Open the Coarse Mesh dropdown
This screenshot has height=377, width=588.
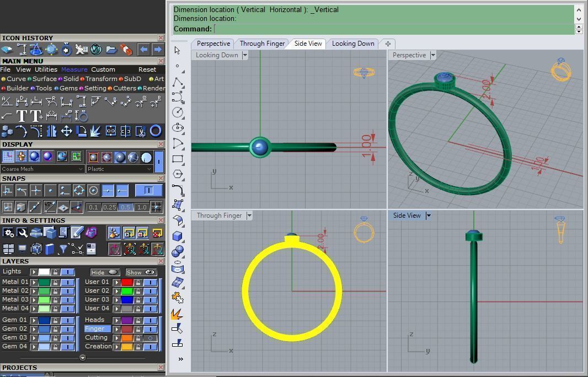point(42,169)
